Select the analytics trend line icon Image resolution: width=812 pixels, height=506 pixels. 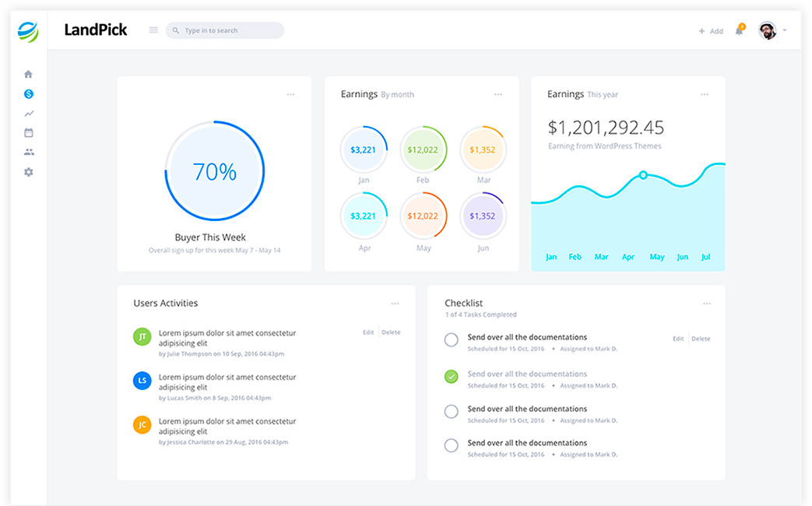point(29,114)
